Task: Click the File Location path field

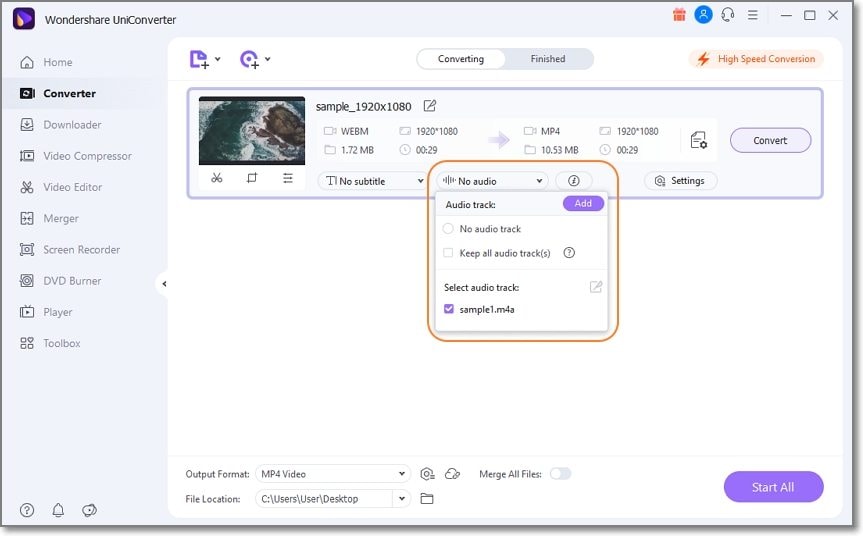Action: 324,499
